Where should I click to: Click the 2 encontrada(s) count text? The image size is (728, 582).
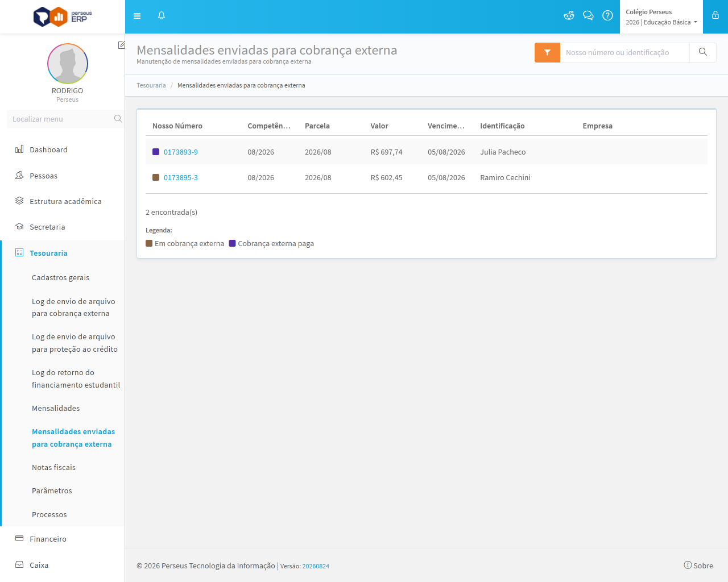[x=171, y=212]
